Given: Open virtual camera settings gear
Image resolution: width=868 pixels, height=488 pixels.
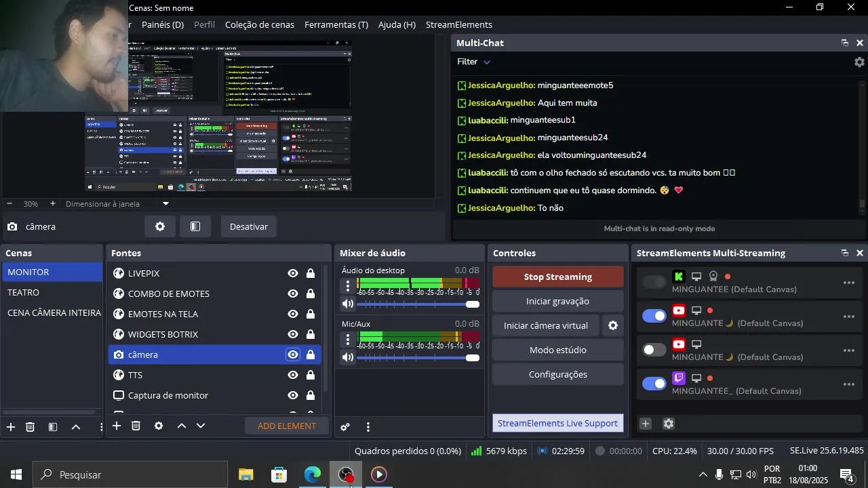Looking at the screenshot, I should point(613,325).
